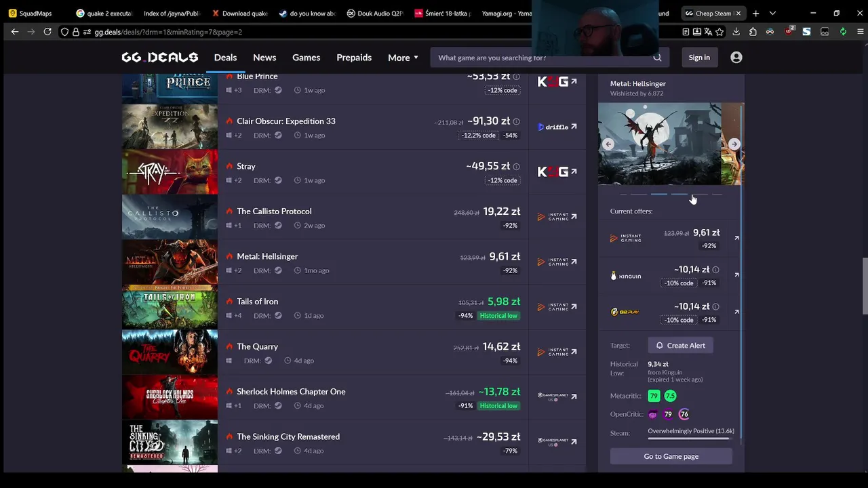This screenshot has height=488, width=868.
Task: Open the browser translate icon
Action: [708, 32]
